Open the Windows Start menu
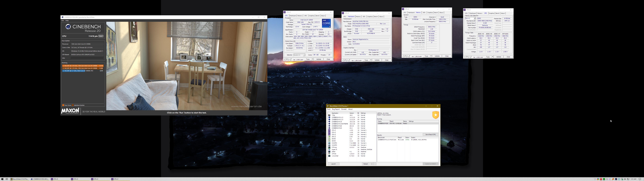The image size is (644, 181). [2, 179]
